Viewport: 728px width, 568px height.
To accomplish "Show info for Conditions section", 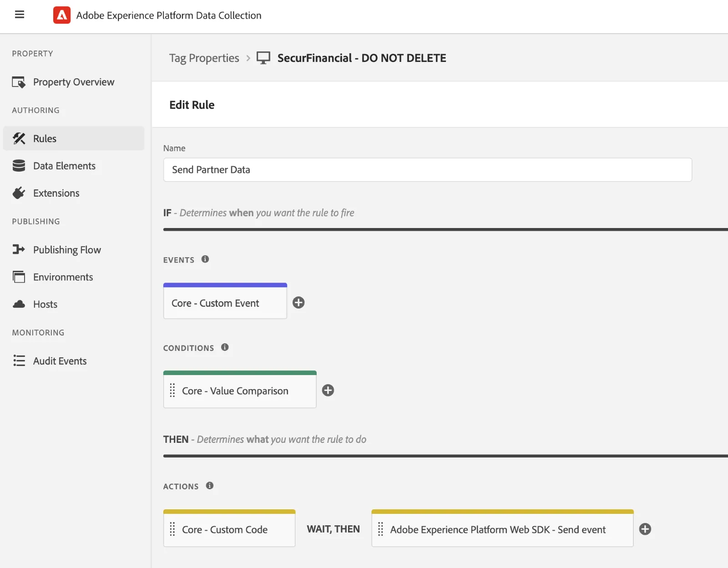I will pos(225,347).
